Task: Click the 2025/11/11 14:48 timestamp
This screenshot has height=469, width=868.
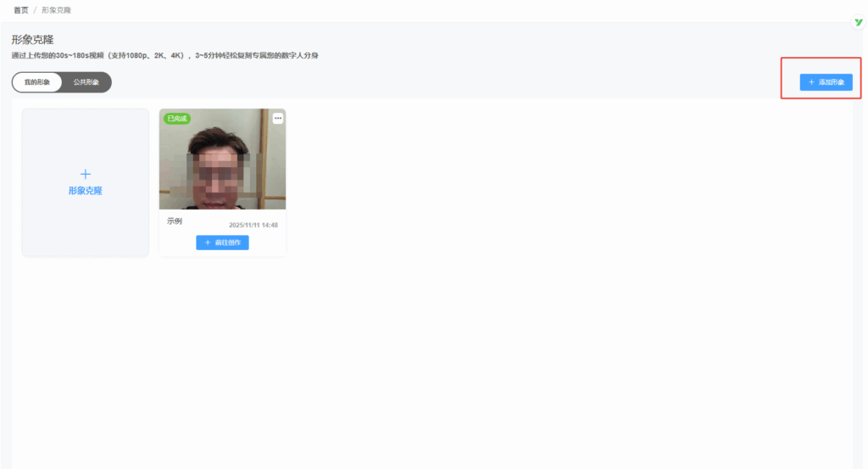Action: [x=253, y=226]
